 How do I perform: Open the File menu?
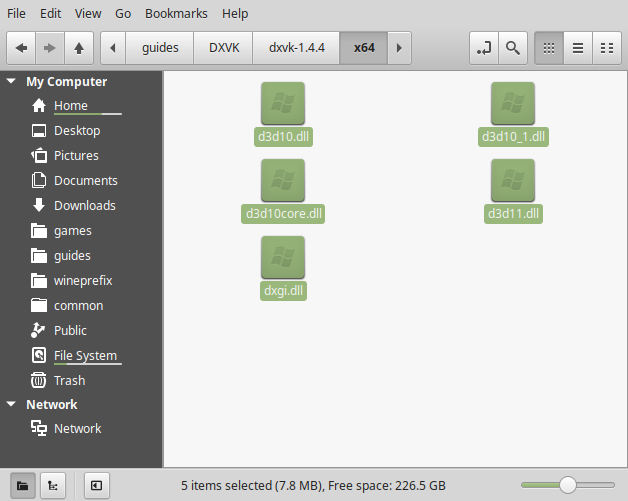[16, 14]
